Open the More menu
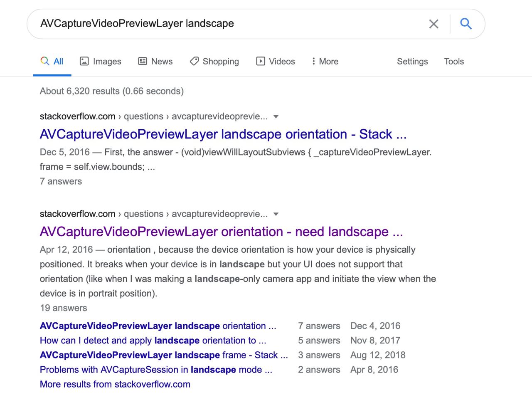The height and width of the screenshot is (400, 532). point(325,62)
